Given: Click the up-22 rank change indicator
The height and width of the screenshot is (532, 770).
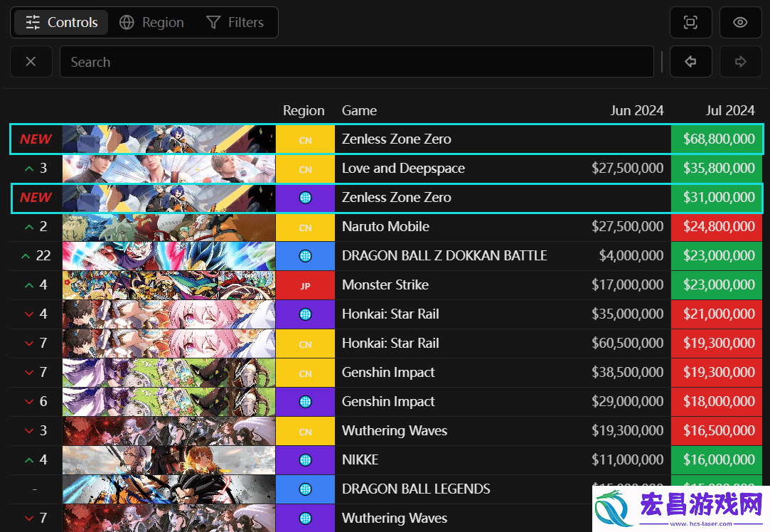Looking at the screenshot, I should [x=36, y=256].
